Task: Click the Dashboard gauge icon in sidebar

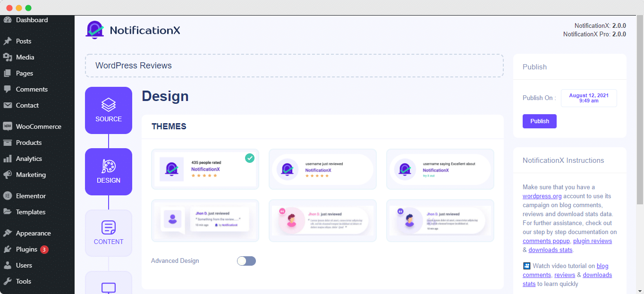Action: click(8, 20)
